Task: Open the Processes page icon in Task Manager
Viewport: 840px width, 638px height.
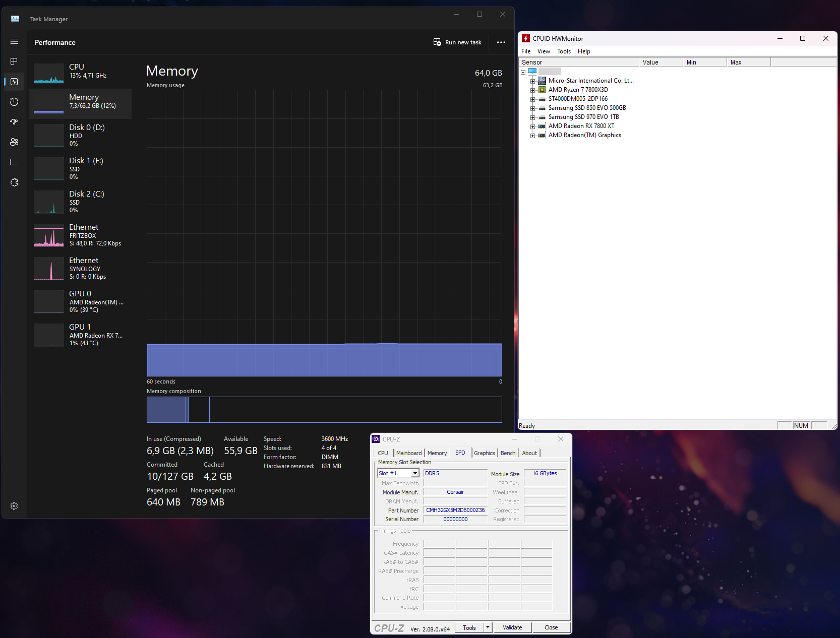Action: pos(14,61)
